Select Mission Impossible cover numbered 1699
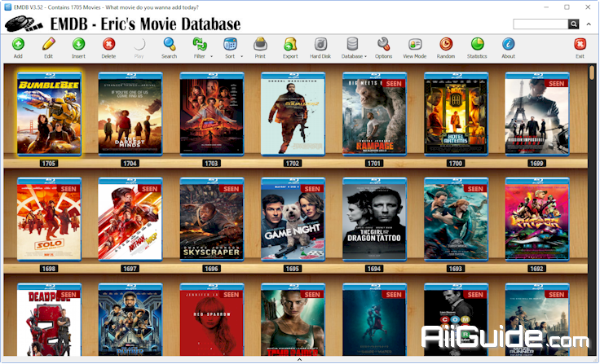The image size is (600, 364). [537, 114]
